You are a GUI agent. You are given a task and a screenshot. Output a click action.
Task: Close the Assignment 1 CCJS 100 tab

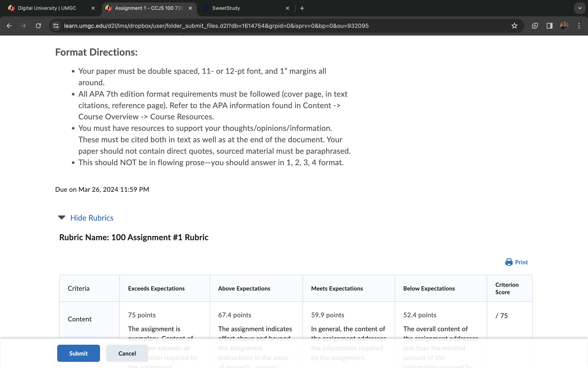pyautogui.click(x=190, y=8)
